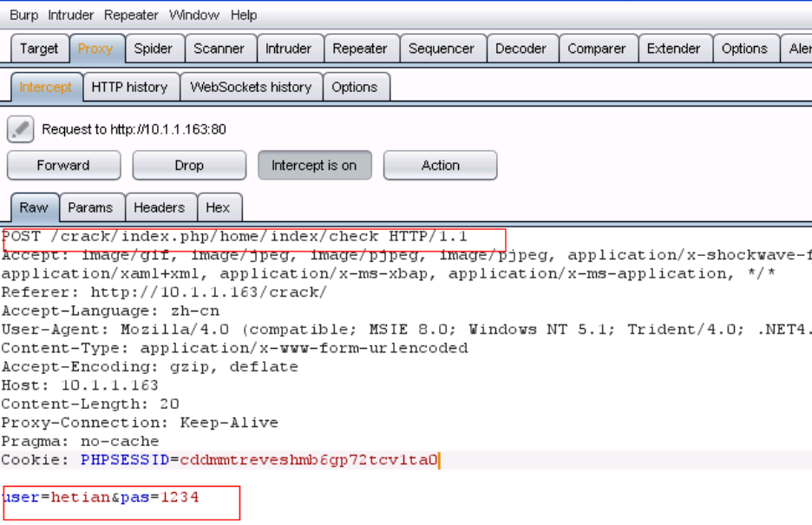Select the Proxy tab
The height and width of the screenshot is (525, 812).
[95, 49]
